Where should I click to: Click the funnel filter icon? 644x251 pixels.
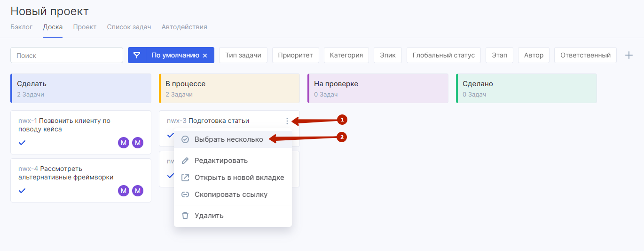pyautogui.click(x=137, y=55)
